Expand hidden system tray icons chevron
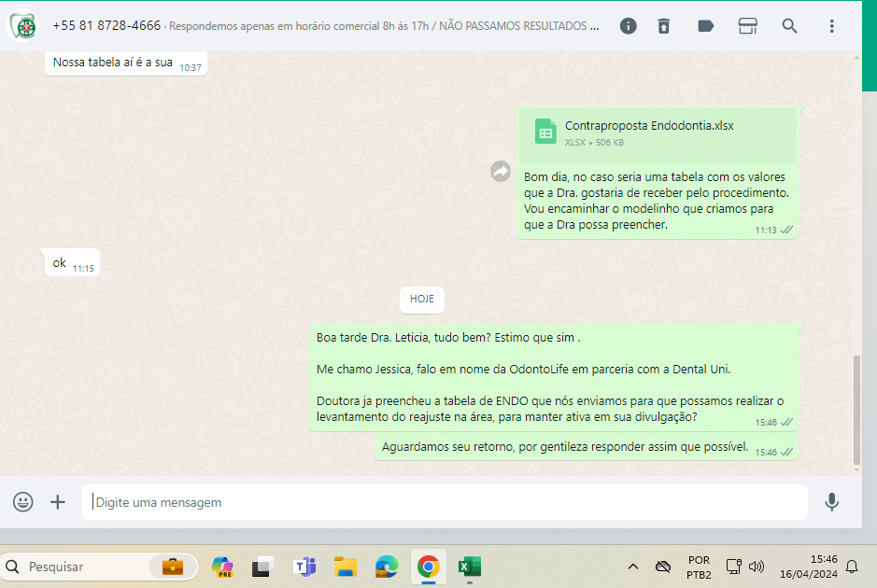The height and width of the screenshot is (588, 877). tap(633, 567)
